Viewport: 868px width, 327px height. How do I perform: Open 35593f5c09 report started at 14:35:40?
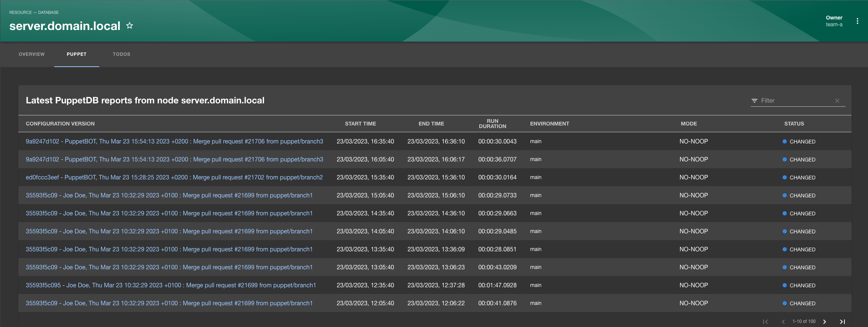(169, 213)
